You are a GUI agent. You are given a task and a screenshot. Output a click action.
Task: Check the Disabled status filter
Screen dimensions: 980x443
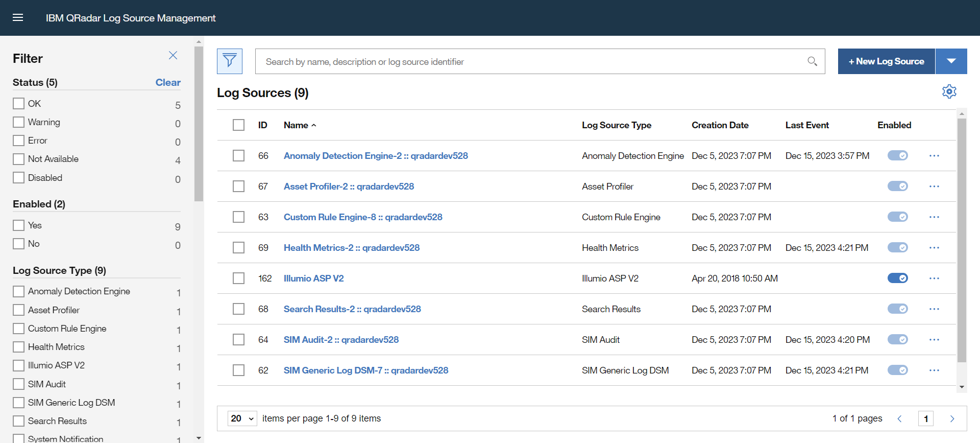pos(18,177)
